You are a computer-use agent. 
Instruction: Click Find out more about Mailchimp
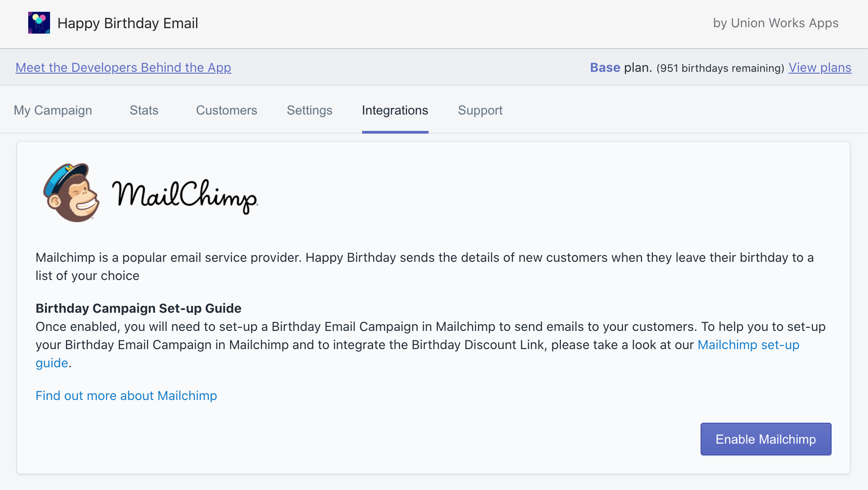click(x=126, y=396)
